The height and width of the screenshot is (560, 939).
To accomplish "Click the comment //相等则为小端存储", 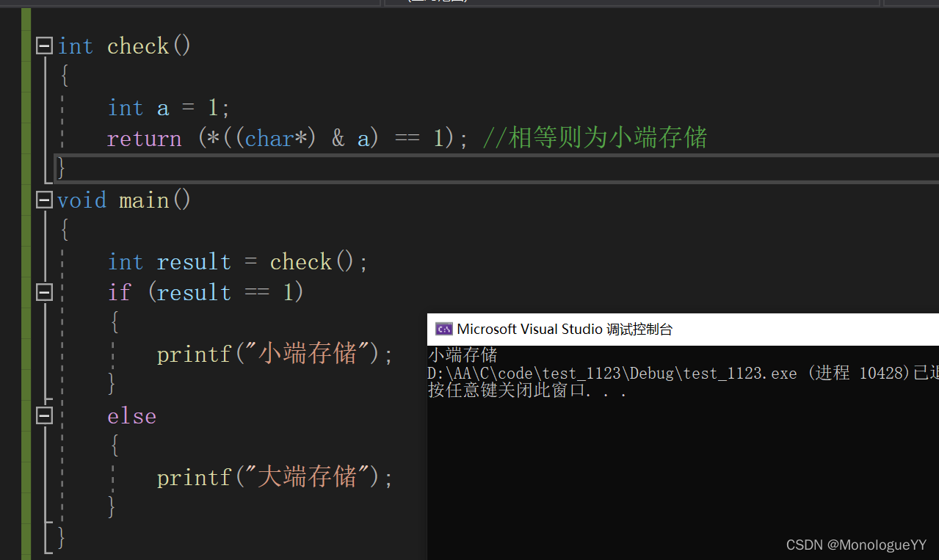I will tap(595, 139).
